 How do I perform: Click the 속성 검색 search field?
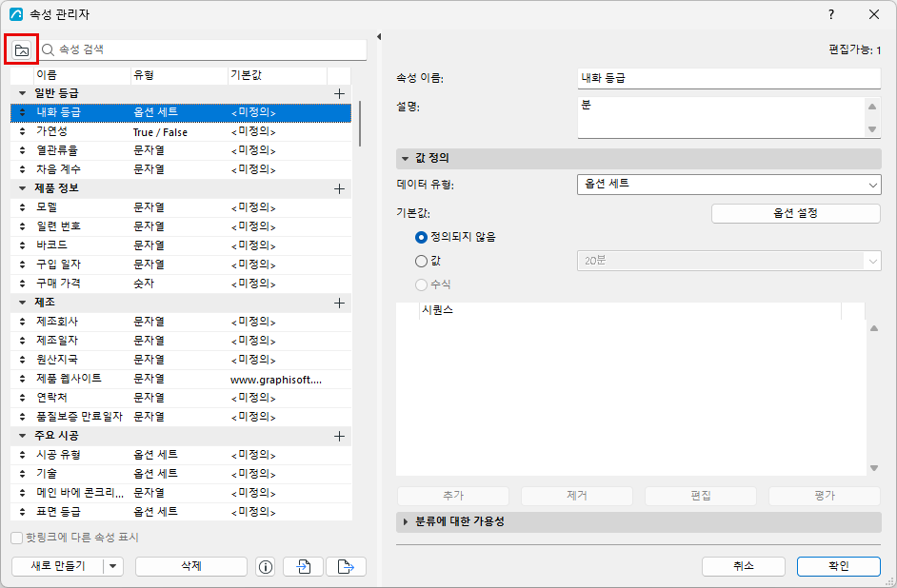point(203,49)
